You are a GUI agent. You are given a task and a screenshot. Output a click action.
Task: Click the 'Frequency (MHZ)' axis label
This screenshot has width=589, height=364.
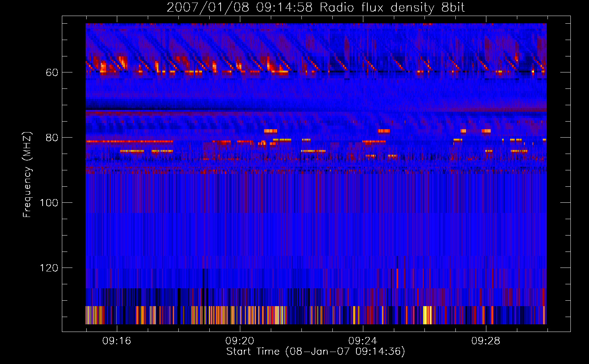coord(27,175)
